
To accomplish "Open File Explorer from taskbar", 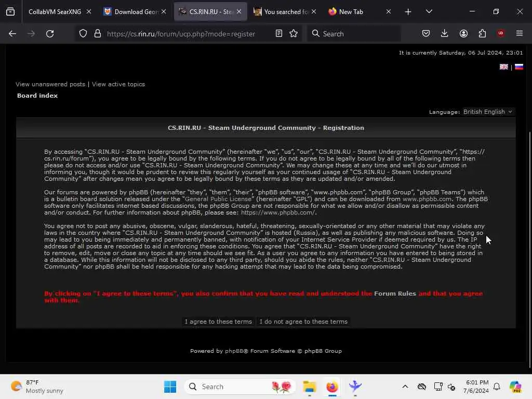I will click(310, 387).
